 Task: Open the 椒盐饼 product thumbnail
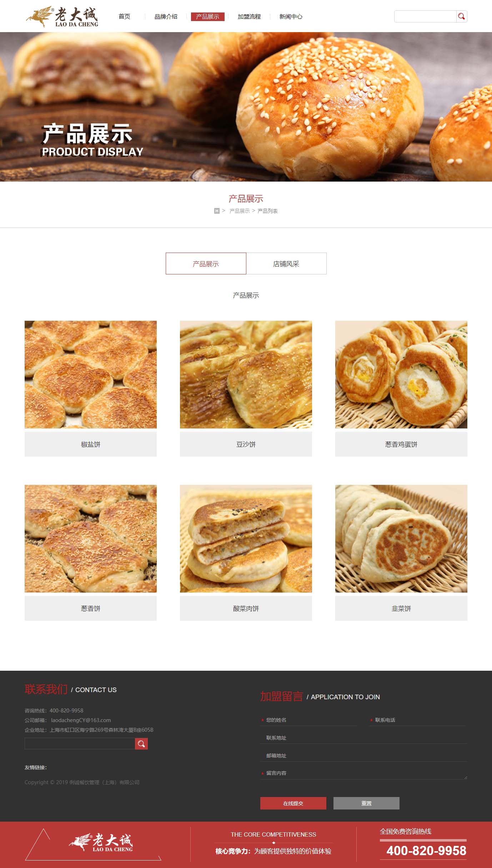pos(91,375)
